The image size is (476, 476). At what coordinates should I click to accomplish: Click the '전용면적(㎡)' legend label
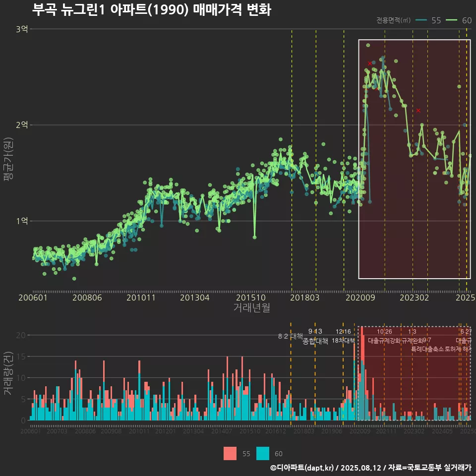point(393,20)
